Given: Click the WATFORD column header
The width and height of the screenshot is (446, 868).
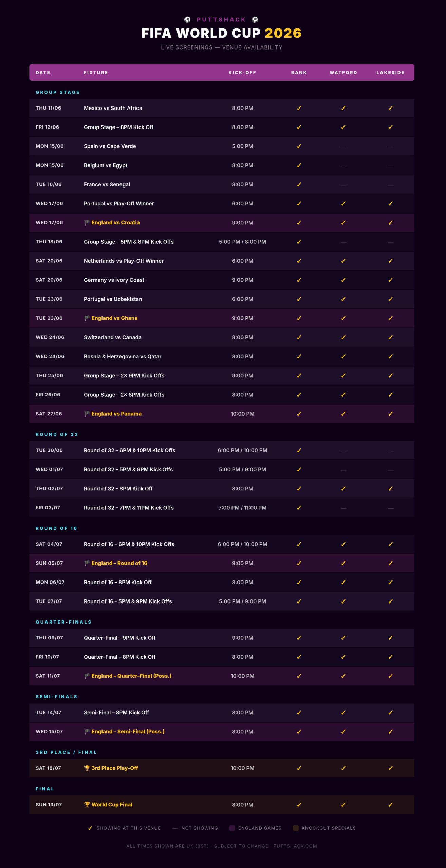Looking at the screenshot, I should 343,73.
